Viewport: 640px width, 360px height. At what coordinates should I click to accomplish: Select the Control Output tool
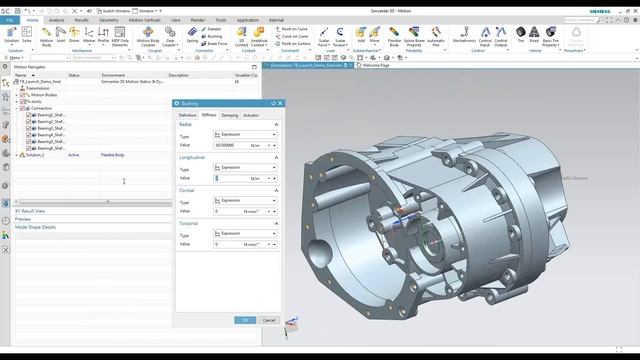coord(501,36)
